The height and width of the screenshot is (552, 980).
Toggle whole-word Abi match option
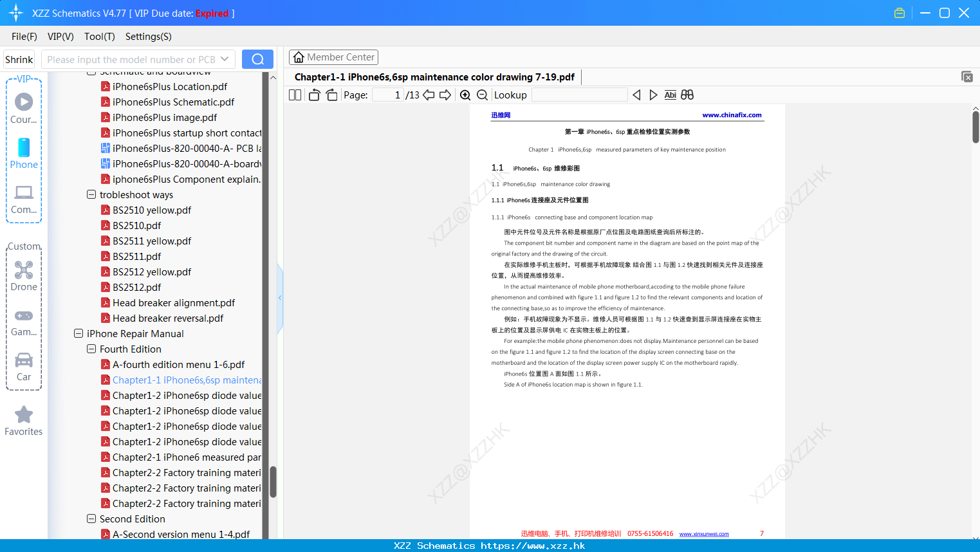(x=670, y=95)
